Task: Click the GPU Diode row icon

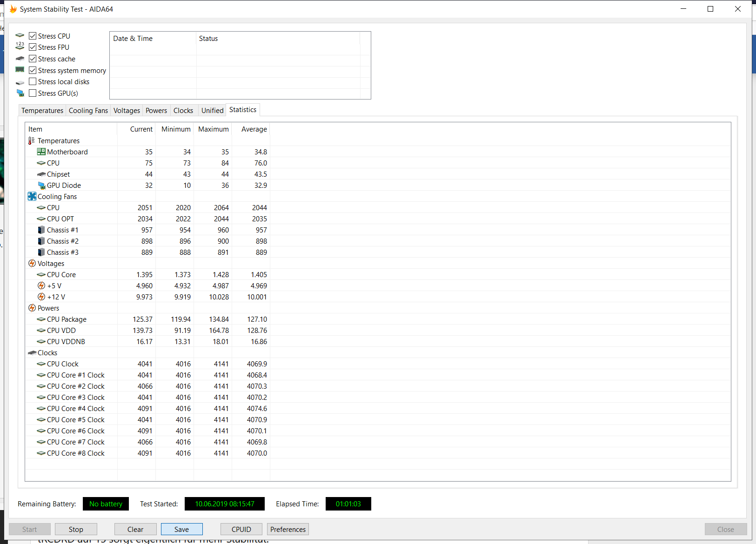Action: pyautogui.click(x=41, y=186)
